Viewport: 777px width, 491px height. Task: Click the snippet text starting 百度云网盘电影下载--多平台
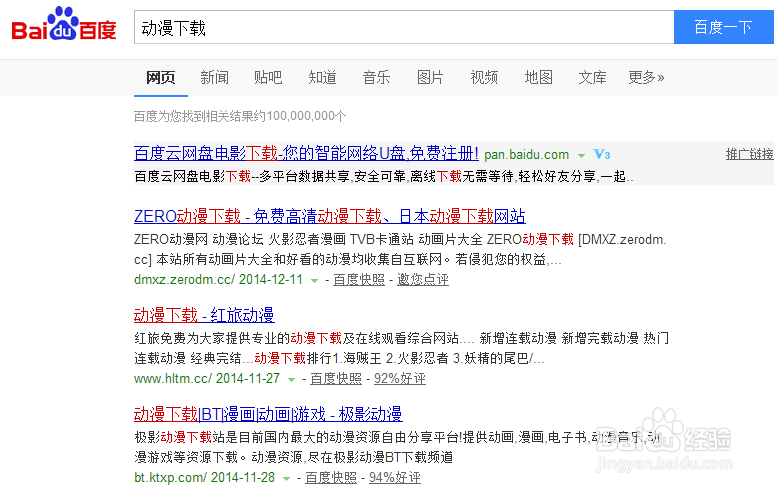(x=384, y=176)
